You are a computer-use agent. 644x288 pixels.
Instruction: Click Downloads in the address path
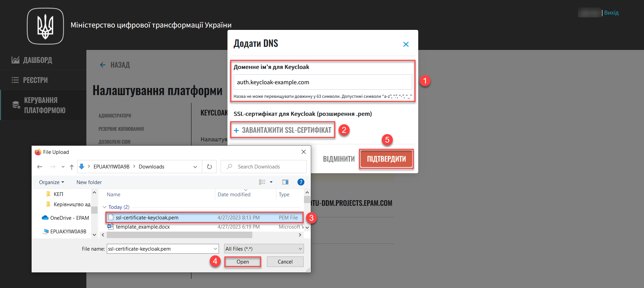[151, 167]
